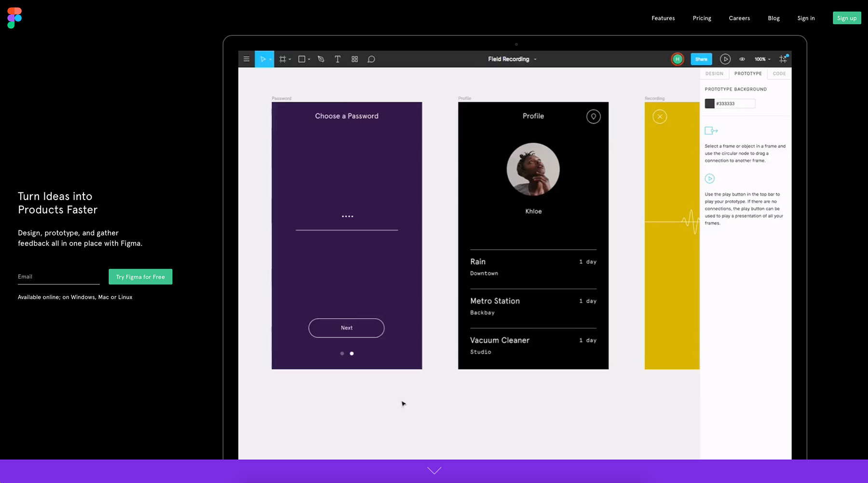Click the Try Figma for Free button
The width and height of the screenshot is (868, 483).
(x=140, y=277)
